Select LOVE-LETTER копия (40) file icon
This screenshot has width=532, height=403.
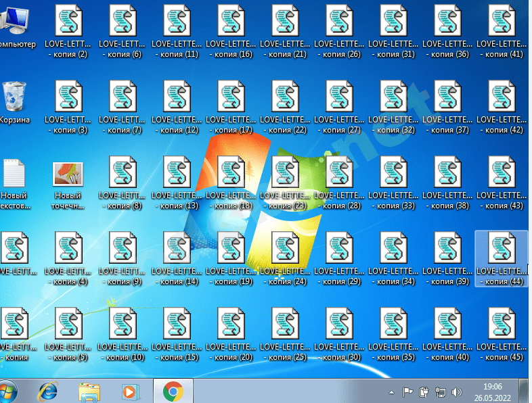pyautogui.click(x=447, y=324)
